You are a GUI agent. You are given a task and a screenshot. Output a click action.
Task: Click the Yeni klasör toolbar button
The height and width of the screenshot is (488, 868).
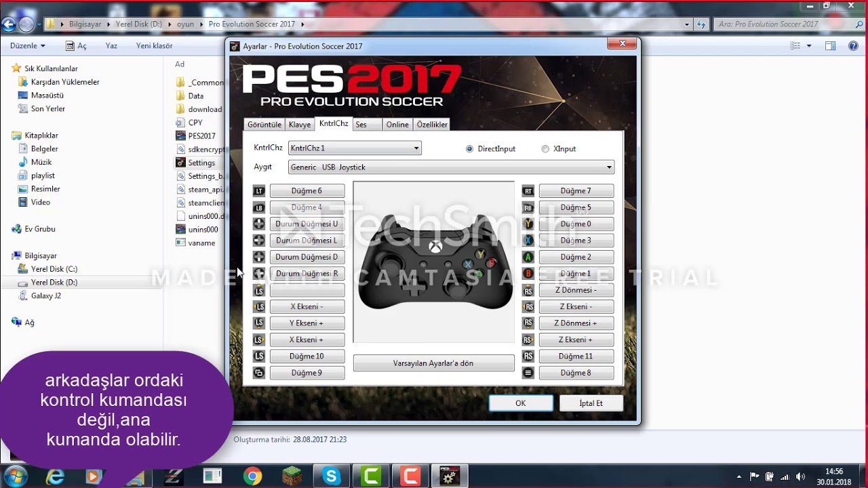pos(154,46)
